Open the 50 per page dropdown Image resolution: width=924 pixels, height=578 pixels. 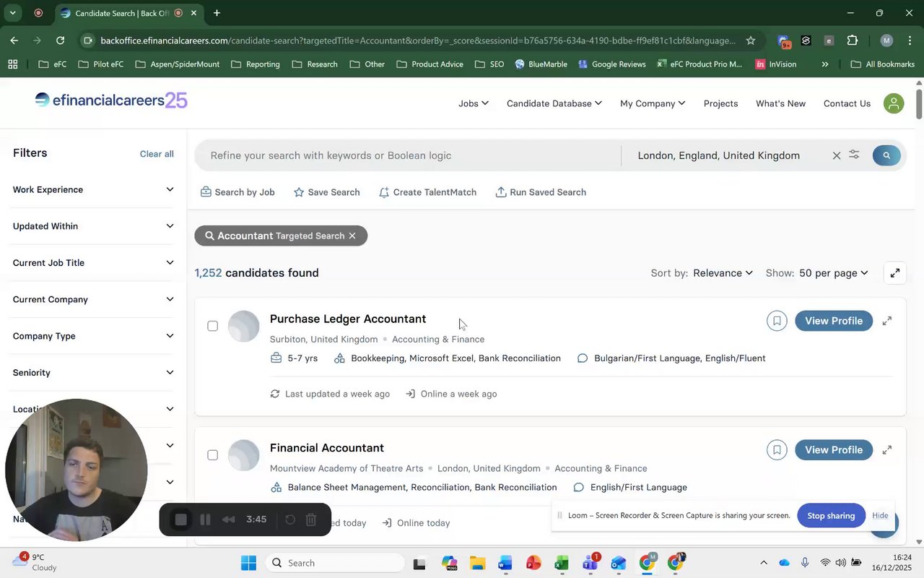point(833,273)
